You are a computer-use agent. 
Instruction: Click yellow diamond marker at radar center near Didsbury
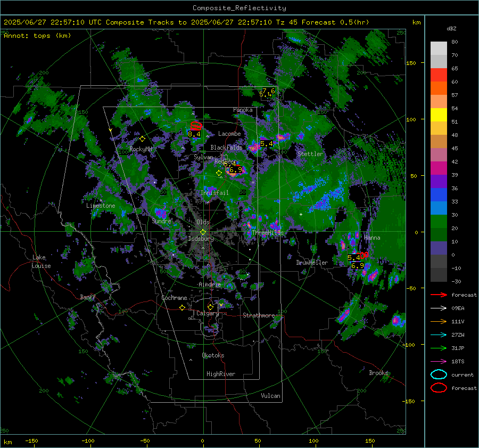point(203,232)
